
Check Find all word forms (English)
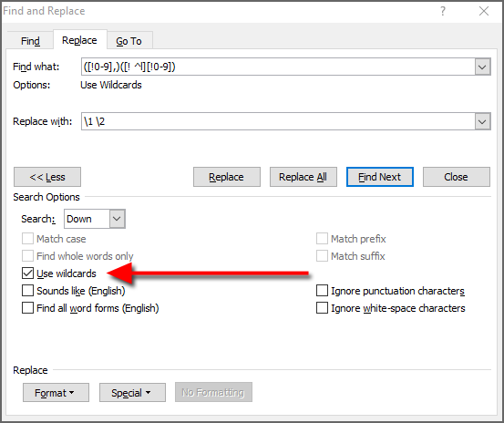click(x=27, y=308)
